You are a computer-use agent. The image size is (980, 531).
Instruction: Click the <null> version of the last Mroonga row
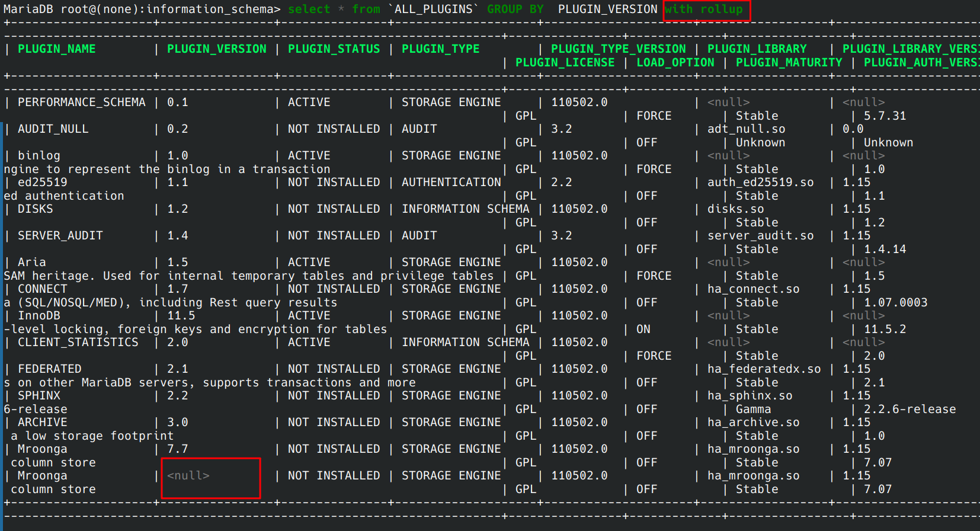pos(188,476)
